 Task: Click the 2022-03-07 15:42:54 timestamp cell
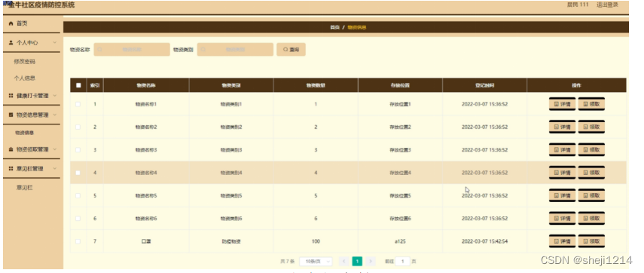[484, 241]
